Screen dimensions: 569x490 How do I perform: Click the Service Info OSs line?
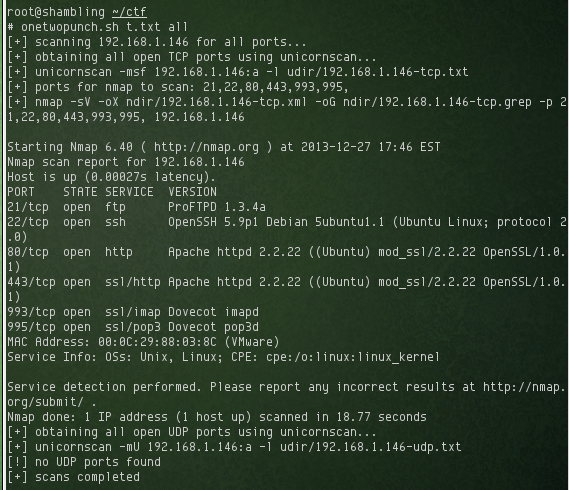tap(224, 357)
